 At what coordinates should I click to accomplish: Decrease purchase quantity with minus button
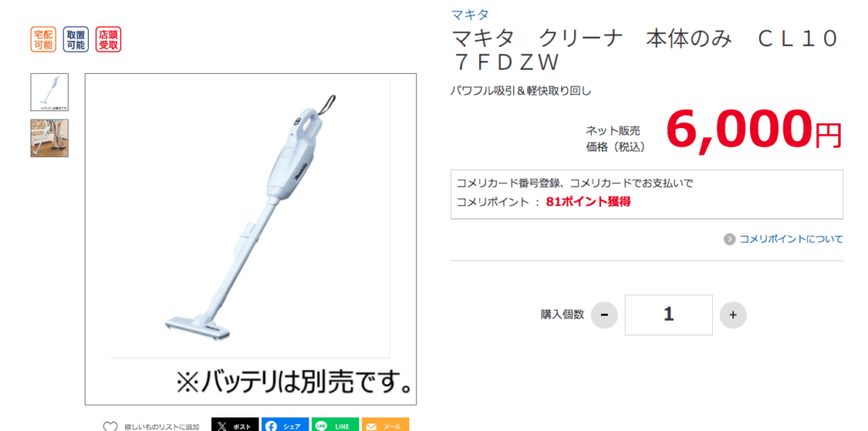[x=604, y=316]
